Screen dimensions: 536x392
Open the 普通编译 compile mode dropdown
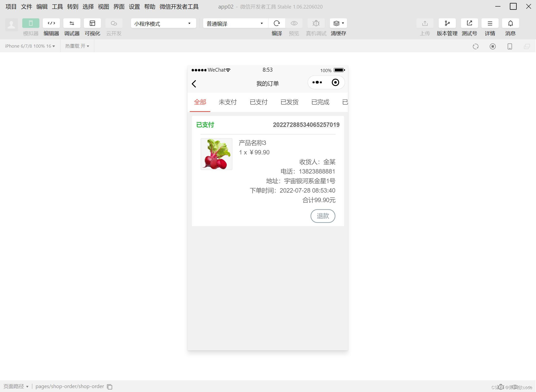[234, 23]
